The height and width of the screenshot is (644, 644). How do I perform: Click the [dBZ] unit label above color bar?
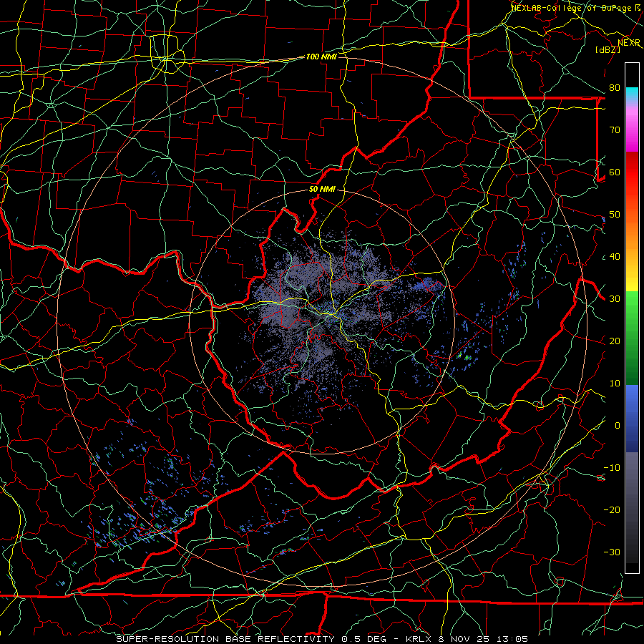tap(608, 49)
